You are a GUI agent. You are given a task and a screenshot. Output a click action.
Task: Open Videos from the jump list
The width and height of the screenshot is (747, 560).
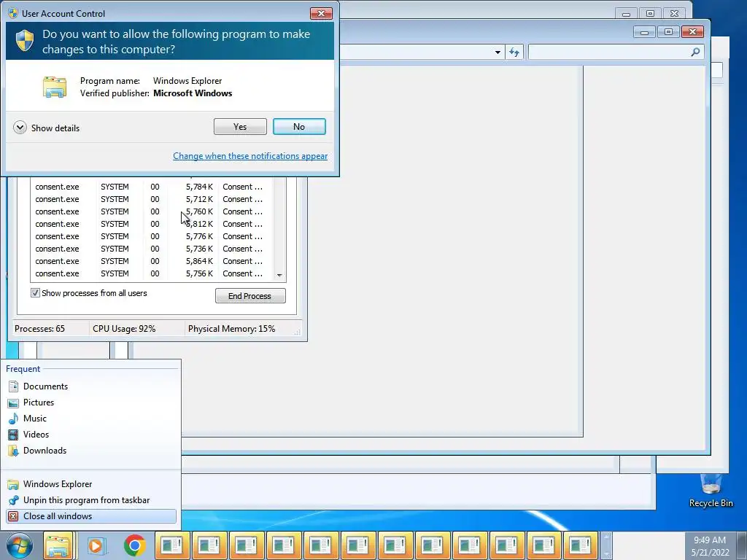(91, 435)
